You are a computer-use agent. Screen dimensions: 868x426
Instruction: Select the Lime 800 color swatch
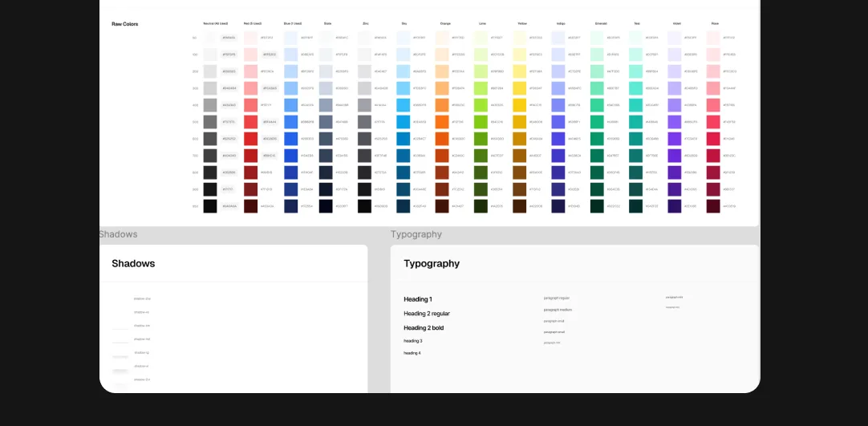(481, 172)
